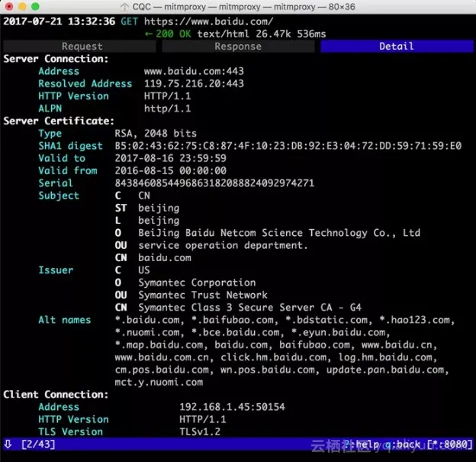Click the down arrow icon in status bar
Screen dimensions: 476x462
[x=8, y=444]
